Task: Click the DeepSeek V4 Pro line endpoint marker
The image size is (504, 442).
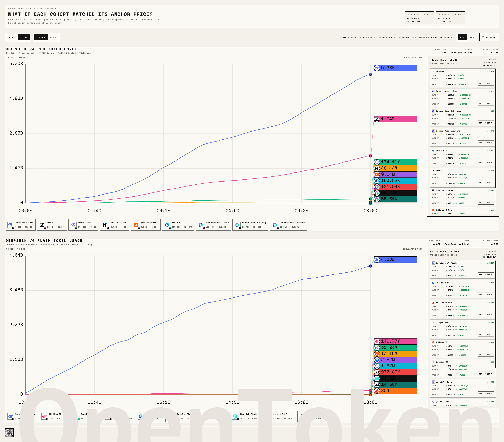Action: click(370, 74)
